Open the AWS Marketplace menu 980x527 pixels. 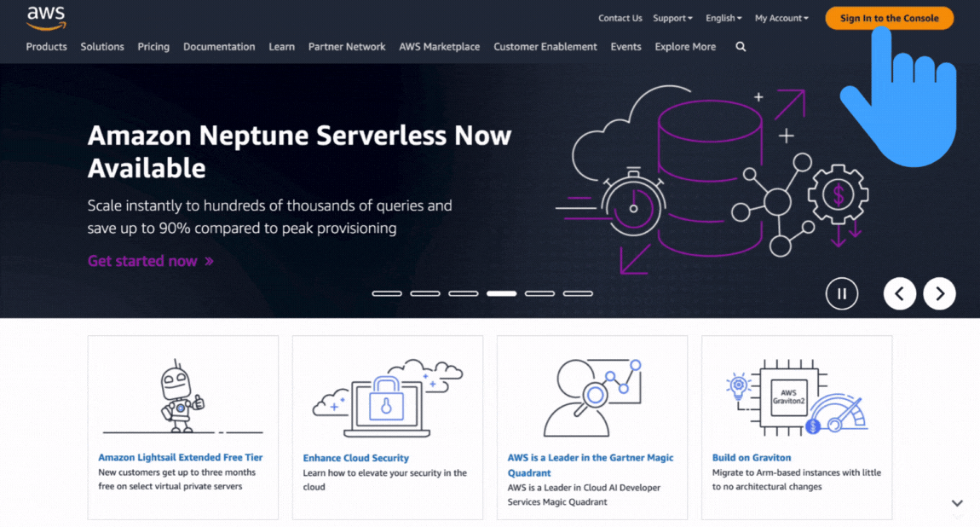439,47
